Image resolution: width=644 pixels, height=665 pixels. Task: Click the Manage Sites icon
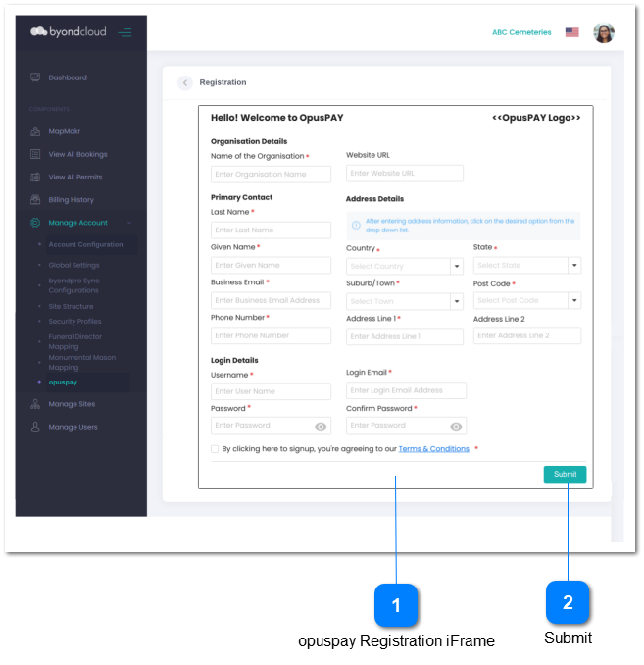35,404
